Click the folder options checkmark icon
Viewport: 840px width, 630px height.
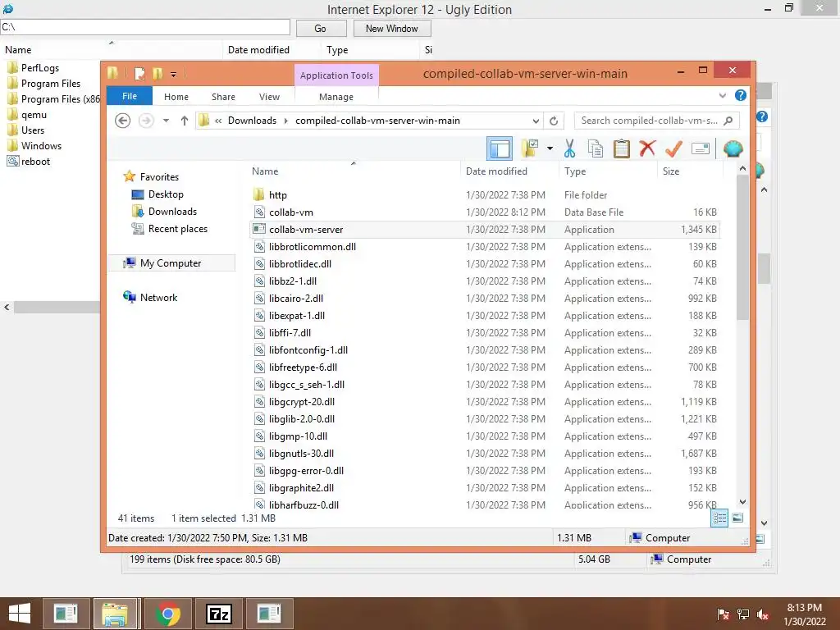pos(529,148)
